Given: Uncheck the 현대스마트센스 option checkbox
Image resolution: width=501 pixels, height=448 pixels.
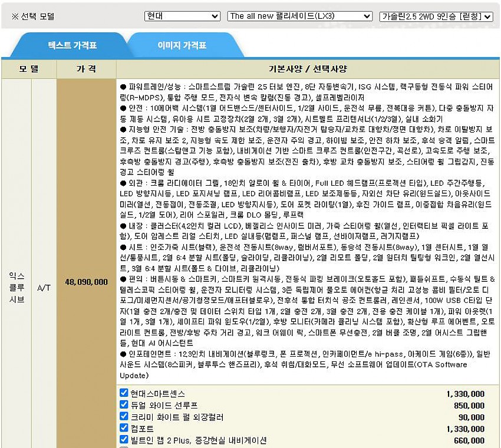Looking at the screenshot, I should point(124,393).
